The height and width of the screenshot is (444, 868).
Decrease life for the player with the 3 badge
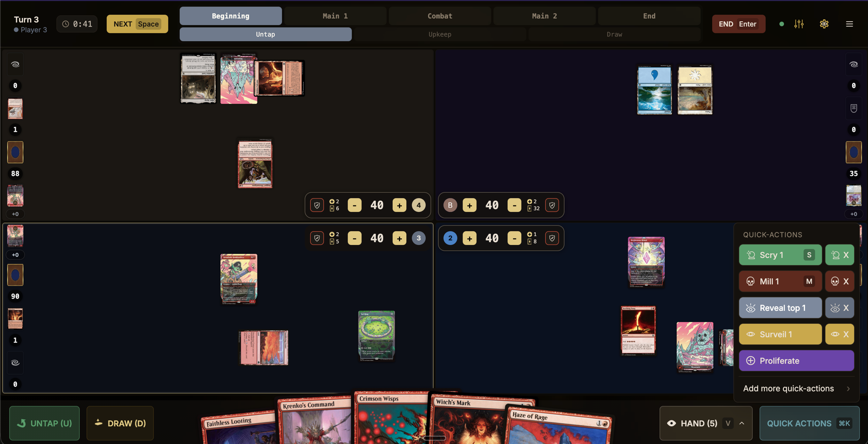355,238
